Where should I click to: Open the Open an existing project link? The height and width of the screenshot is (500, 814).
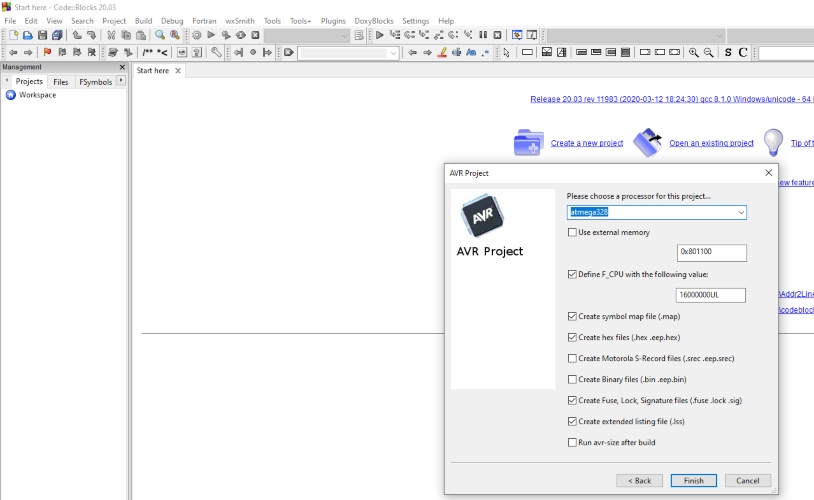(711, 143)
